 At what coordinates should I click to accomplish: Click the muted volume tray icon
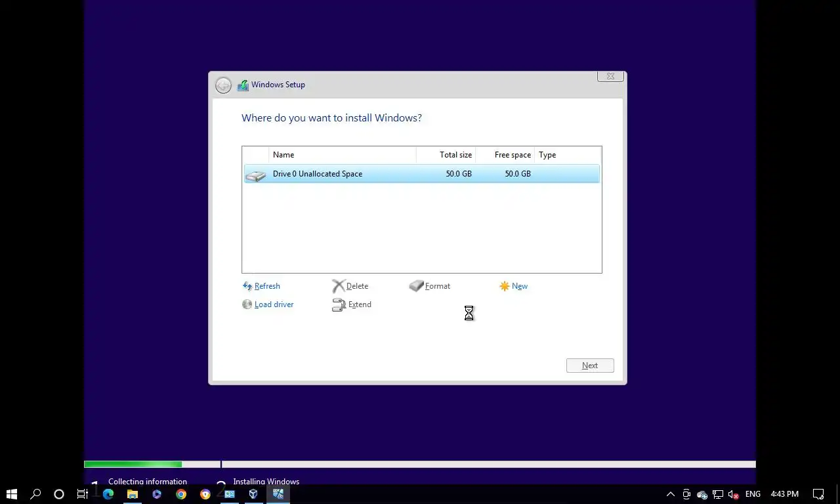(734, 494)
